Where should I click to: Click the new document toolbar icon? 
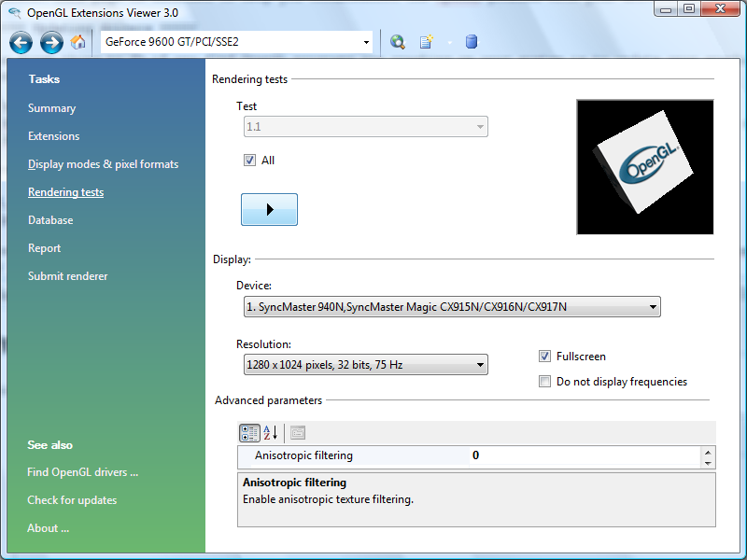[x=426, y=42]
